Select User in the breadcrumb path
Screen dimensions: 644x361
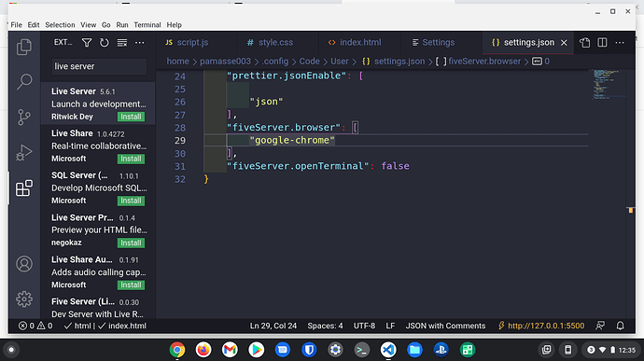tap(339, 62)
